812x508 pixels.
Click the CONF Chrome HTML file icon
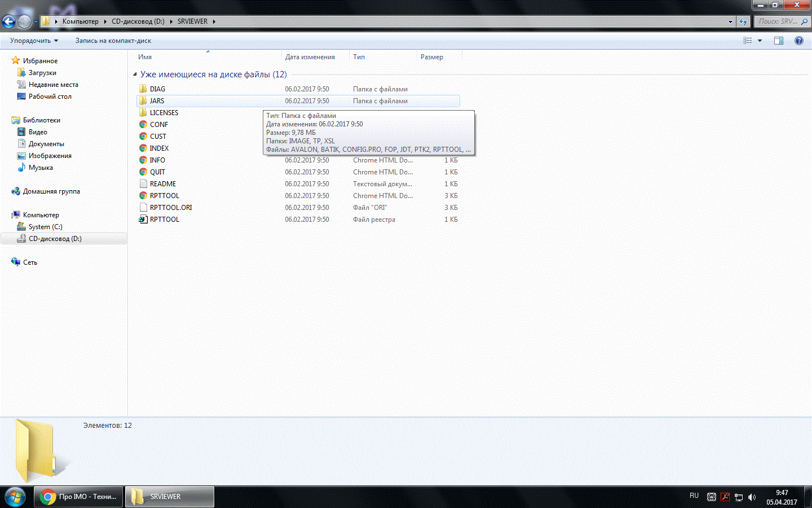(143, 125)
